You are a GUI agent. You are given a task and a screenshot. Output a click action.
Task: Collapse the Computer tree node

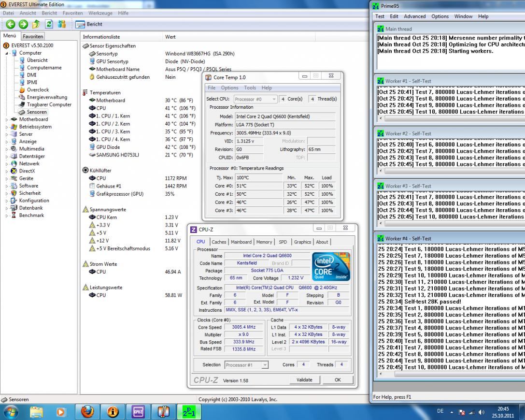pyautogui.click(x=6, y=53)
